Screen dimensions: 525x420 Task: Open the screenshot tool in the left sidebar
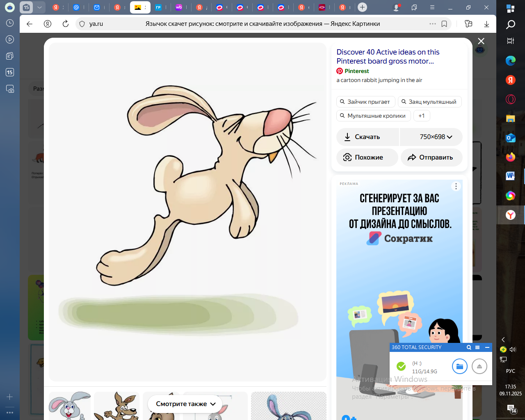point(10,89)
